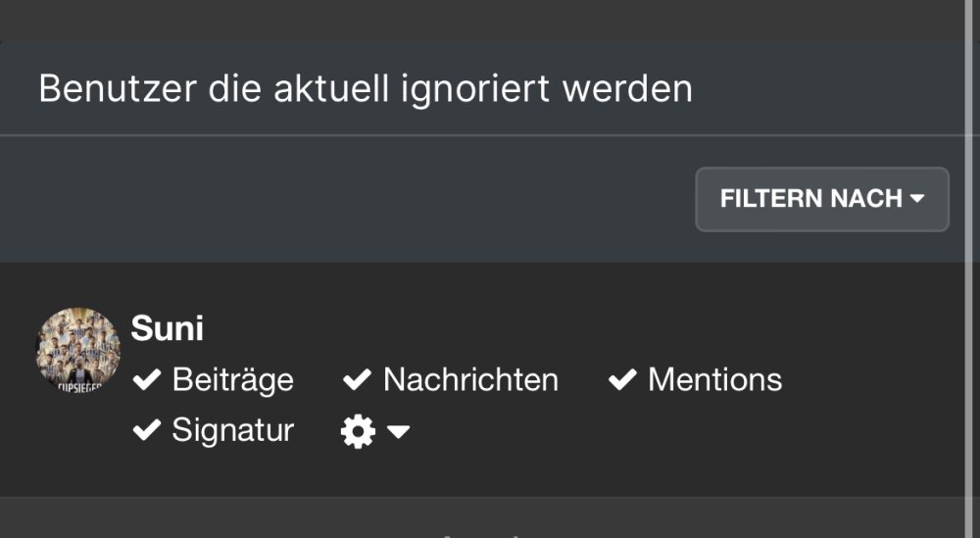Click the arrow inside FILTERN NACH
Viewport: 980px width, 538px height.
(917, 199)
